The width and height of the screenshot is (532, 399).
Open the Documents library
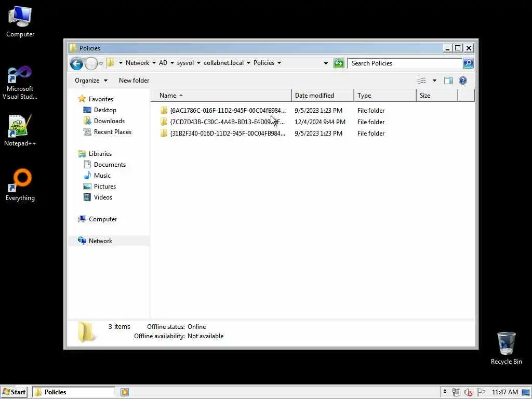pyautogui.click(x=110, y=165)
